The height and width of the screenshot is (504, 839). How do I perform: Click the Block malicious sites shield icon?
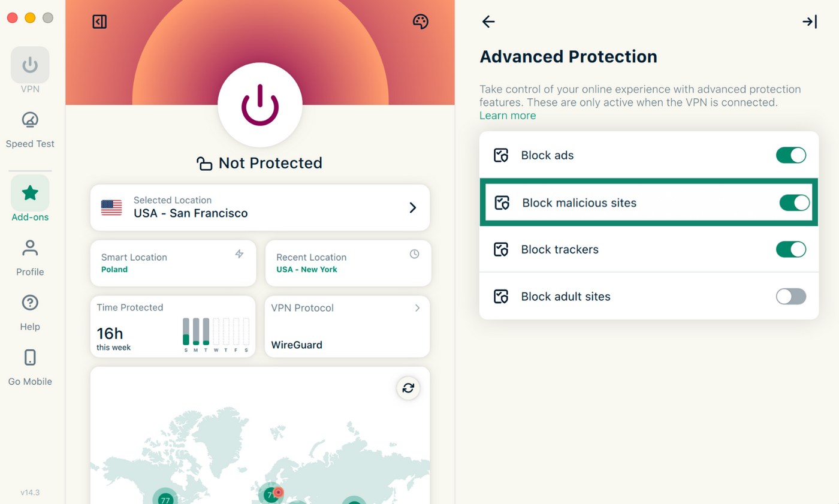(x=502, y=203)
